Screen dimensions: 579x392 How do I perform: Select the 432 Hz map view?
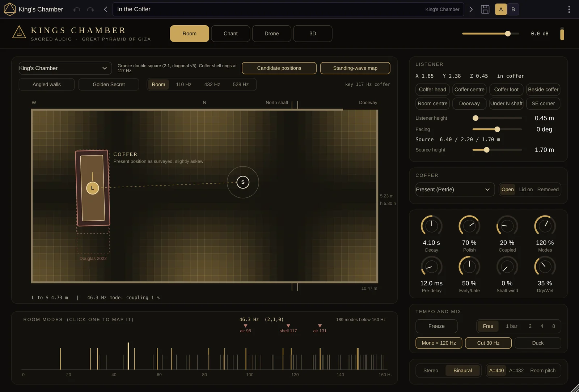tap(212, 84)
